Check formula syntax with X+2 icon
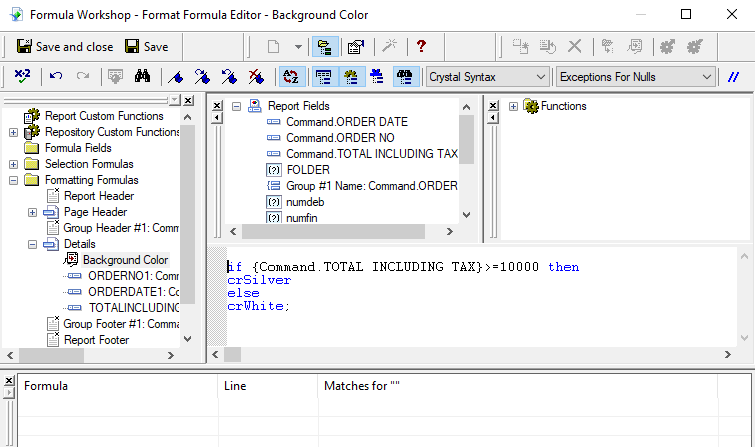The width and height of the screenshot is (755, 447). point(22,77)
